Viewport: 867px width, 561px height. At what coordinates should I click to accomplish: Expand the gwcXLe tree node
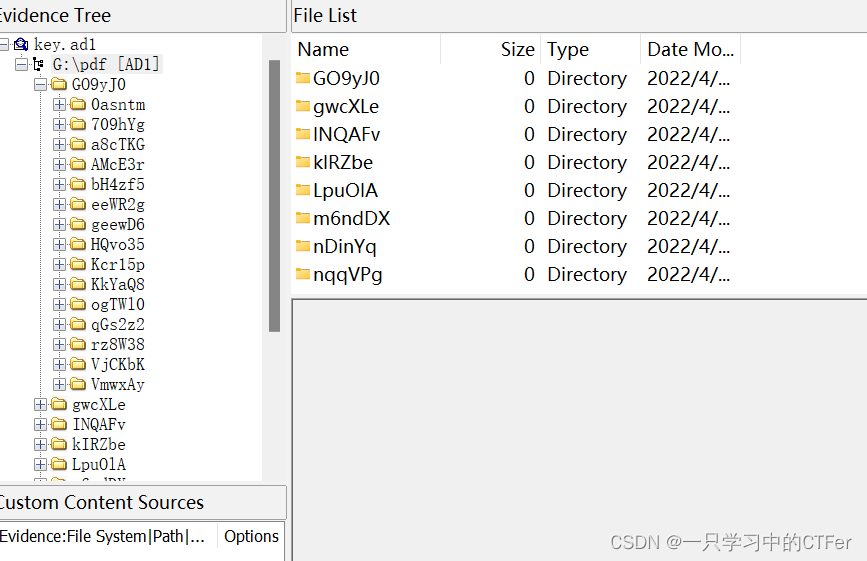(40, 405)
